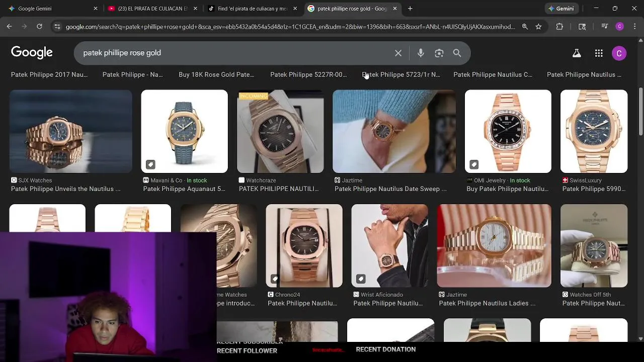The width and height of the screenshot is (644, 362).
Task: Go back to previous page
Action: point(10,27)
